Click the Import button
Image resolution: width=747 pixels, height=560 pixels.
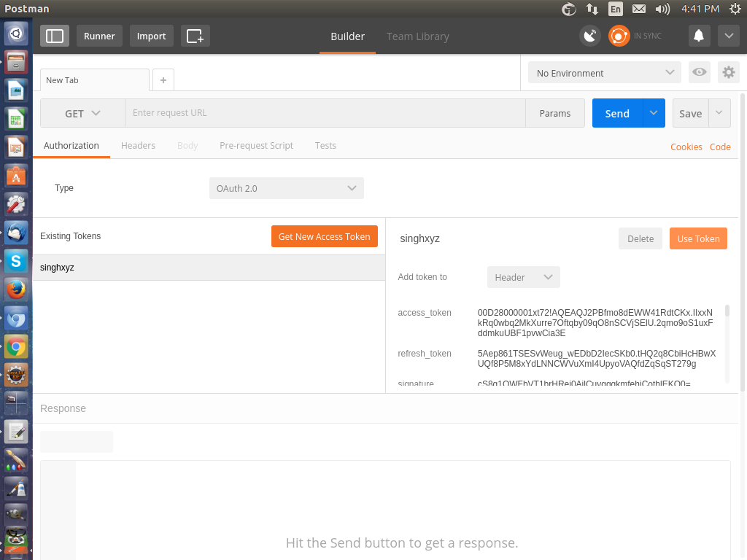pyautogui.click(x=151, y=36)
